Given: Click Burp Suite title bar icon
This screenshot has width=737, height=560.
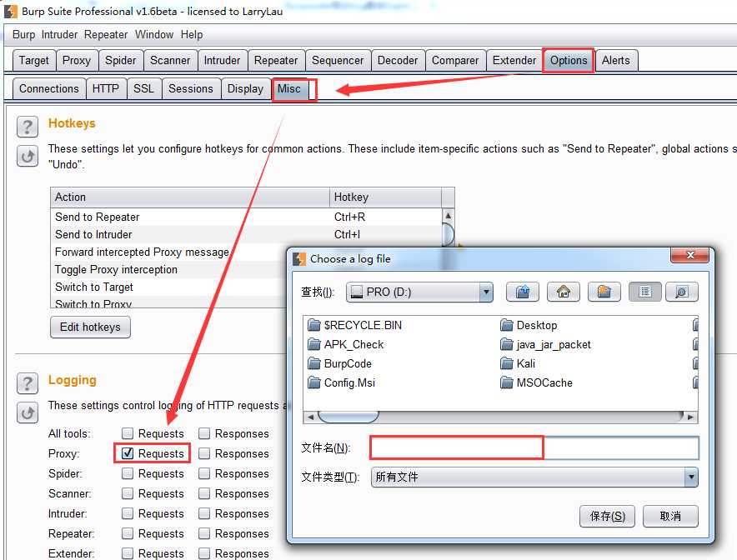Looking at the screenshot, I should click(10, 12).
